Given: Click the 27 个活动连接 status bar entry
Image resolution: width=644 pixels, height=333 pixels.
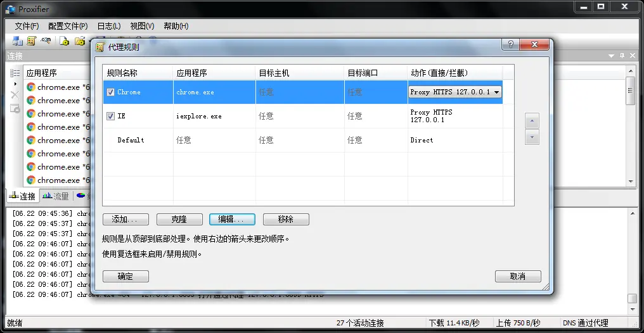Looking at the screenshot, I should [x=360, y=323].
